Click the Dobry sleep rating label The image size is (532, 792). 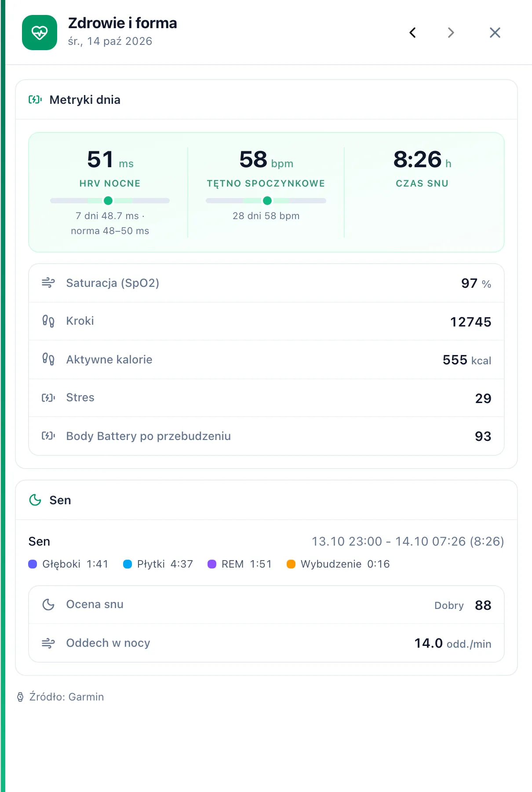pyautogui.click(x=449, y=606)
